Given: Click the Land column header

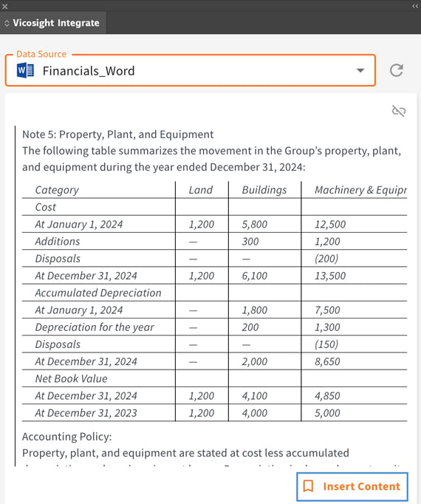Looking at the screenshot, I should [201, 190].
